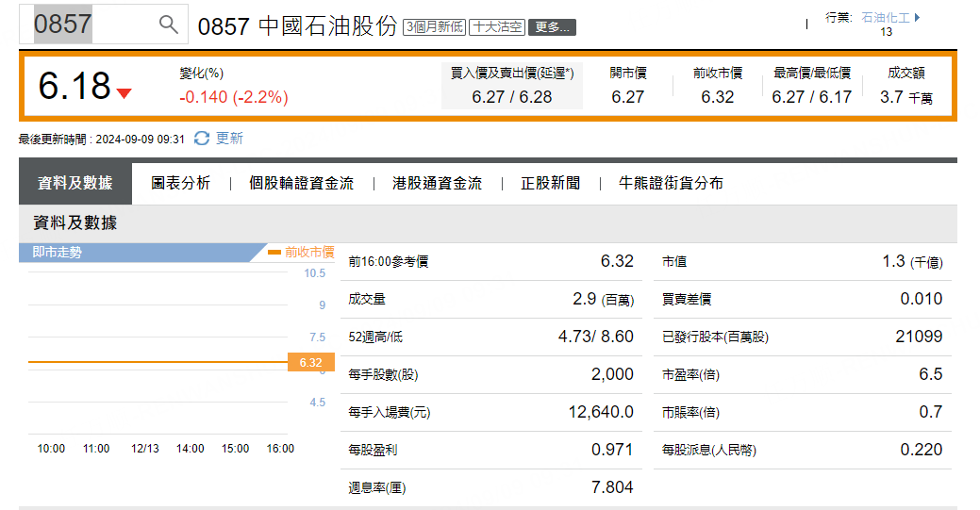Click the turnover value 3.7 千萬

(x=906, y=97)
